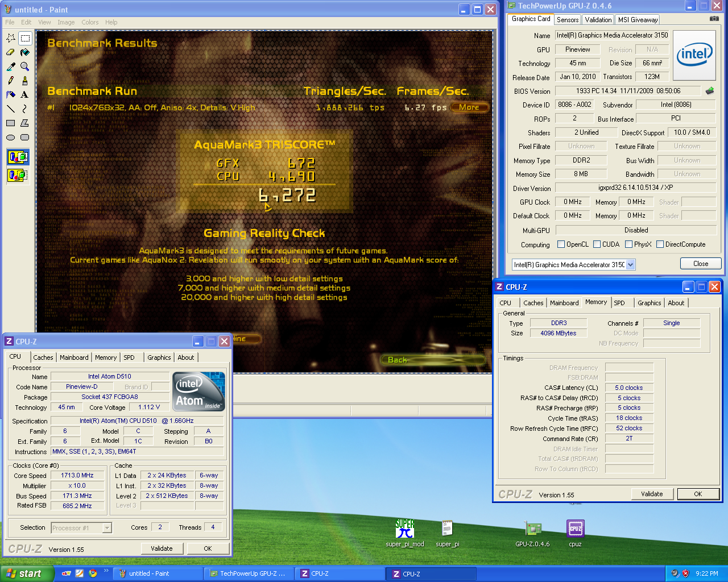The image size is (728, 582).
Task: Click OK in the CPU-Z processor window
Action: [x=208, y=548]
